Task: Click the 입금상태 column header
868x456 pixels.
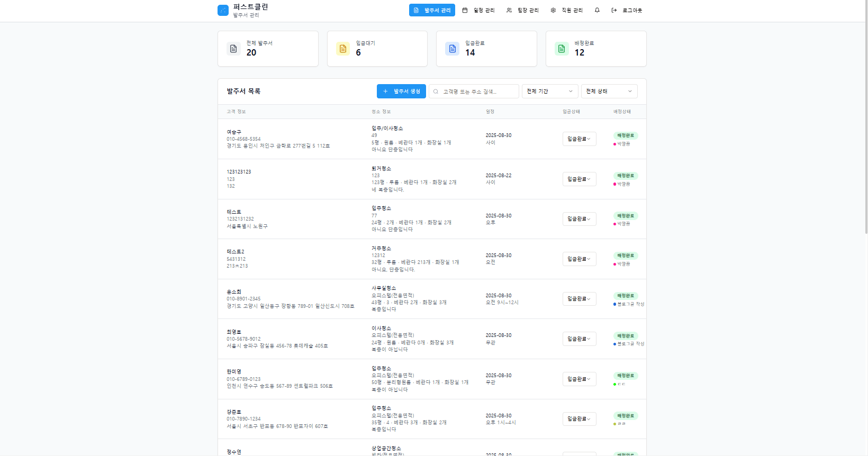Action: pos(571,112)
